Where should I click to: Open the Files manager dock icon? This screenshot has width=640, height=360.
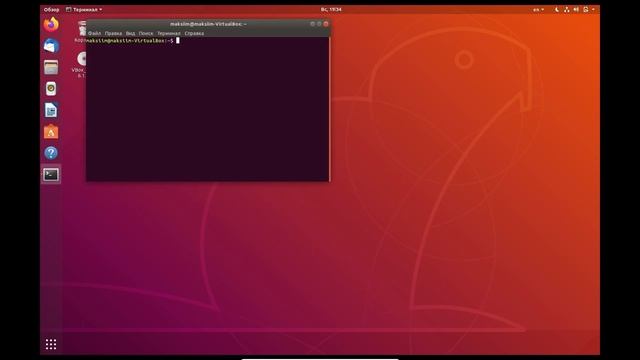51,67
